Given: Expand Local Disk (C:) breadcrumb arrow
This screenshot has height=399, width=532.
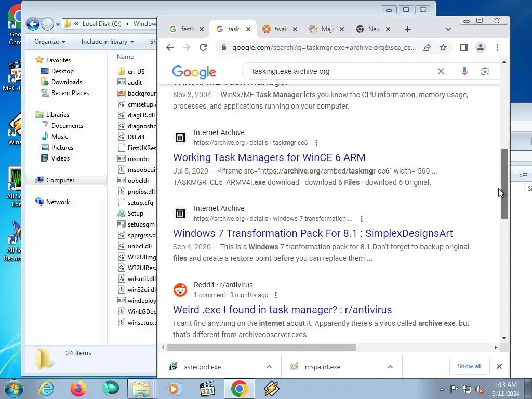Looking at the screenshot, I should coord(128,24).
